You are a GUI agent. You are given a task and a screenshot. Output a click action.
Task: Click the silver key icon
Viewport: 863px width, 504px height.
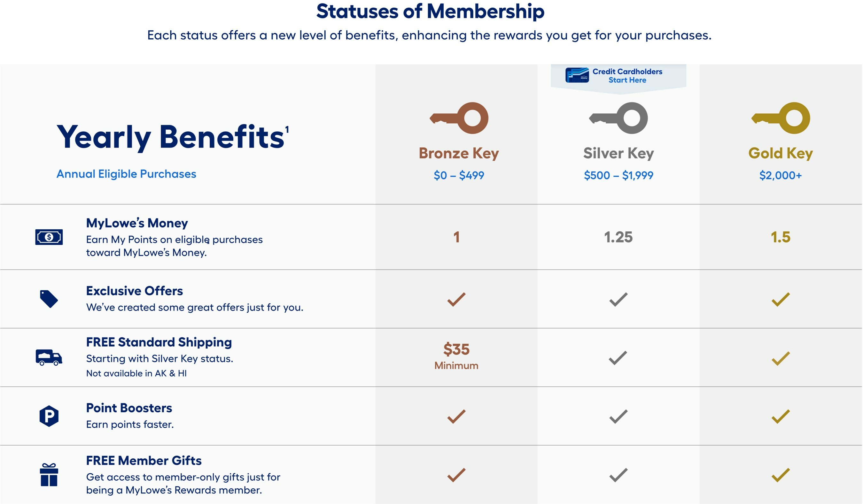tap(618, 118)
